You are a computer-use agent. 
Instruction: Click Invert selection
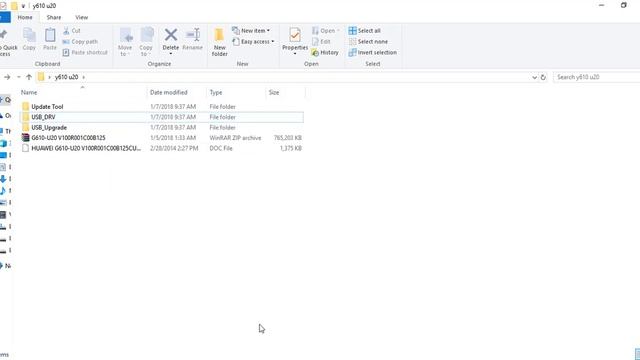373,53
